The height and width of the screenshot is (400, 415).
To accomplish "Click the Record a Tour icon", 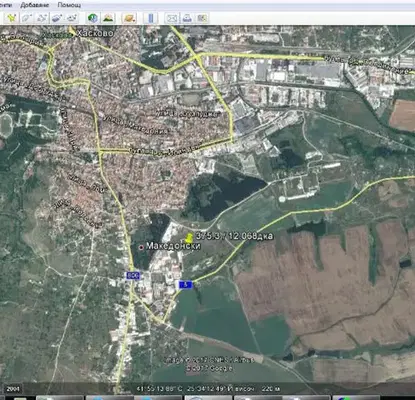I will [73, 18].
